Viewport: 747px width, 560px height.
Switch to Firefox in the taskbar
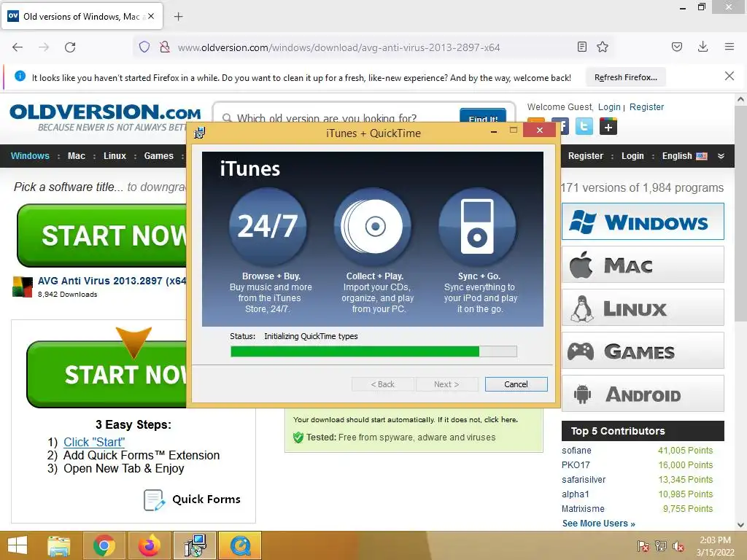[x=149, y=545]
